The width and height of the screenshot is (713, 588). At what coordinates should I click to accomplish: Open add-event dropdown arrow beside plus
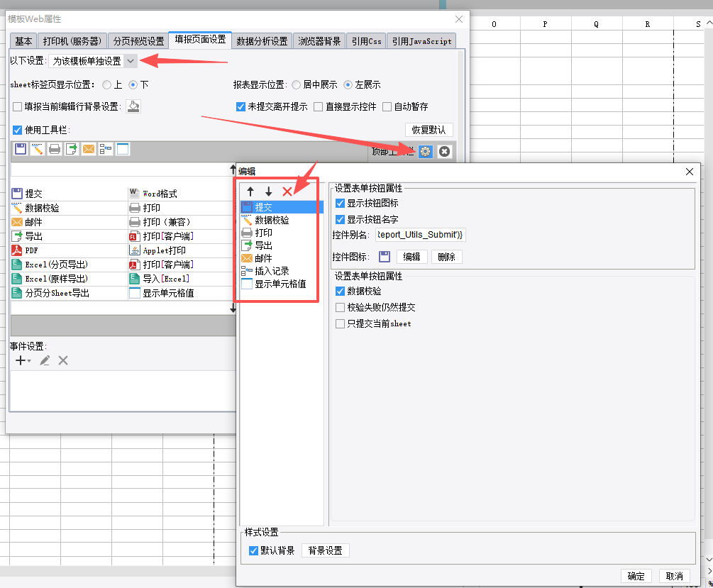[x=29, y=361]
